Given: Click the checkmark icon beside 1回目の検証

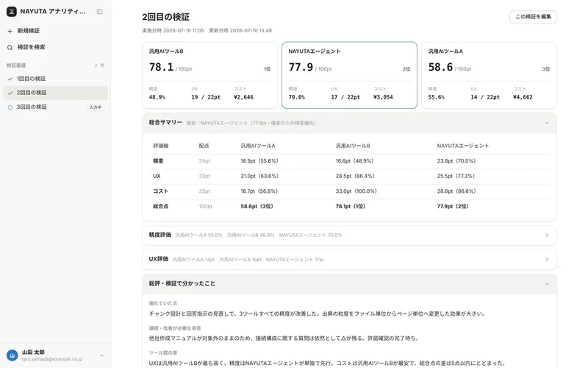Looking at the screenshot, I should pyautogui.click(x=10, y=79).
